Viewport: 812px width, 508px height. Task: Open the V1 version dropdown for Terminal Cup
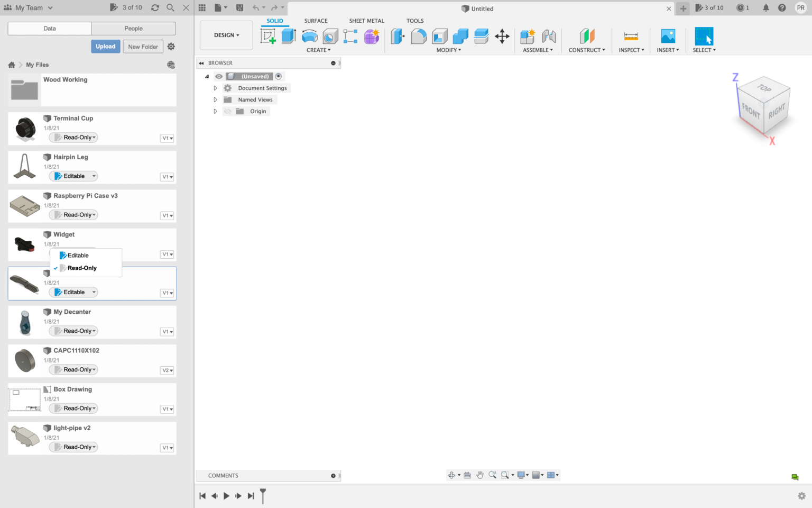click(167, 138)
